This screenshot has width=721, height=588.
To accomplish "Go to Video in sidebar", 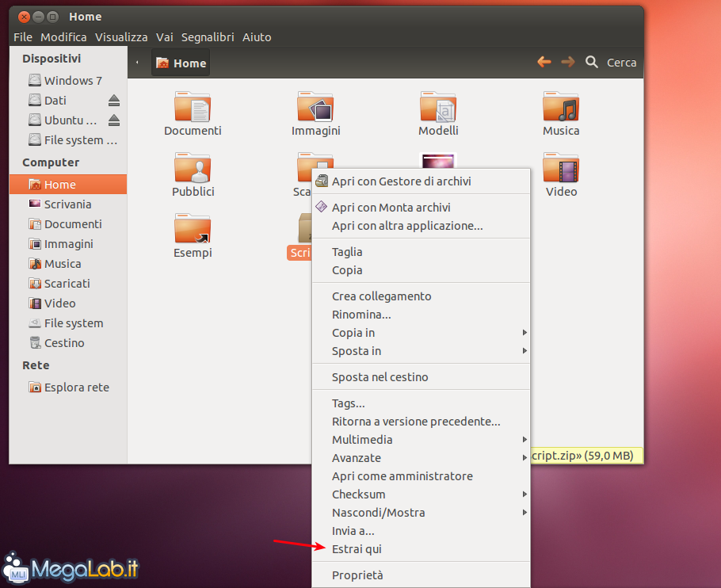I will 68,303.
